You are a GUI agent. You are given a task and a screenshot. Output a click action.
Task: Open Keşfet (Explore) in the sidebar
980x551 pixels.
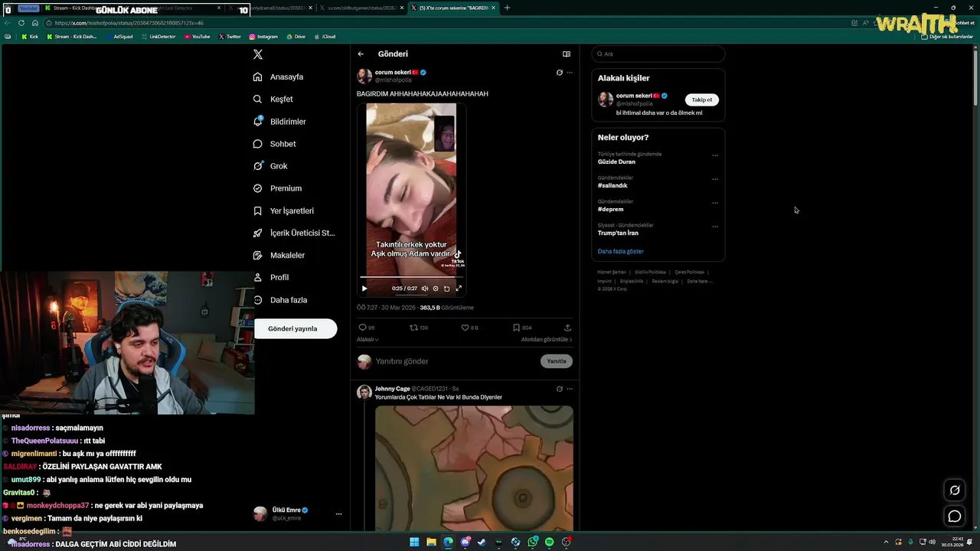click(x=273, y=99)
